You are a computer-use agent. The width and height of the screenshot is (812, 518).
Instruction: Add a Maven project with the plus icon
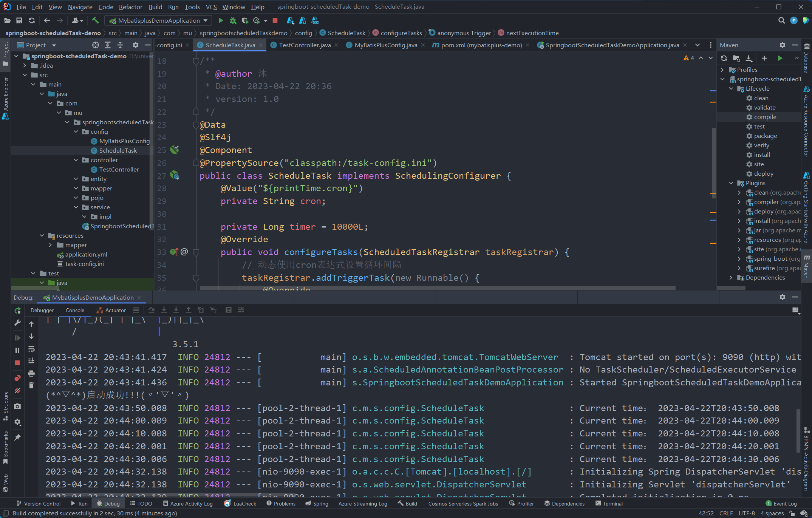click(x=764, y=58)
